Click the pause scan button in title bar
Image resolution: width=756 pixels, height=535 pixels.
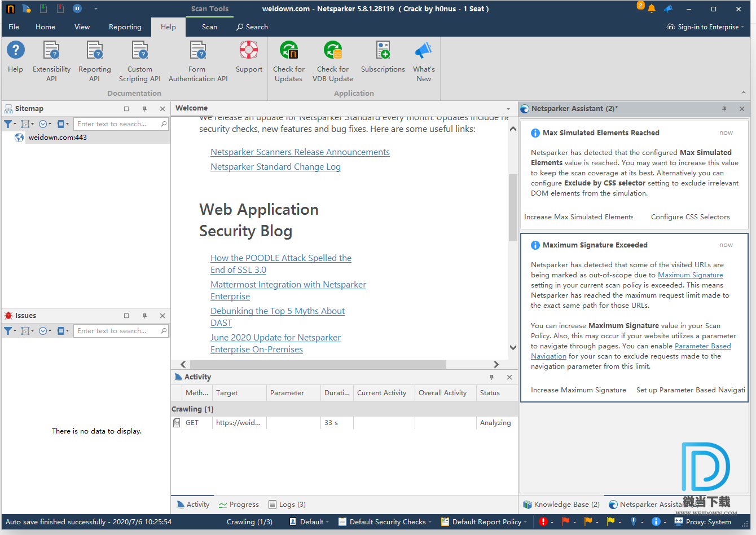coord(77,8)
